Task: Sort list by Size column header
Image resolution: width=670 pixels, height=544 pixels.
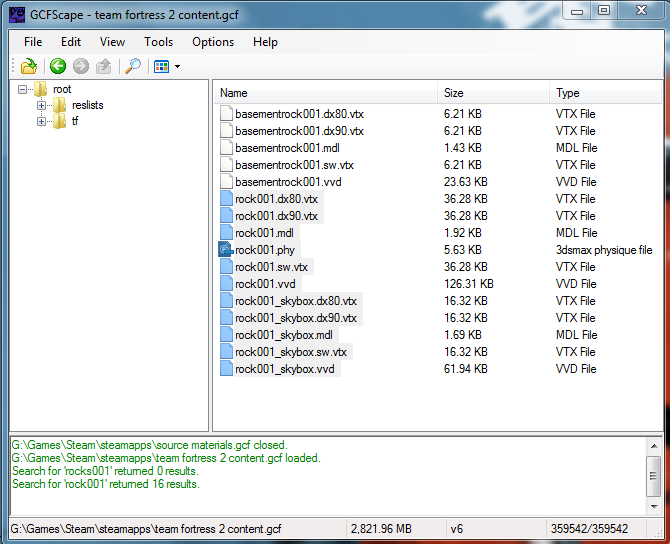Action: click(x=493, y=93)
